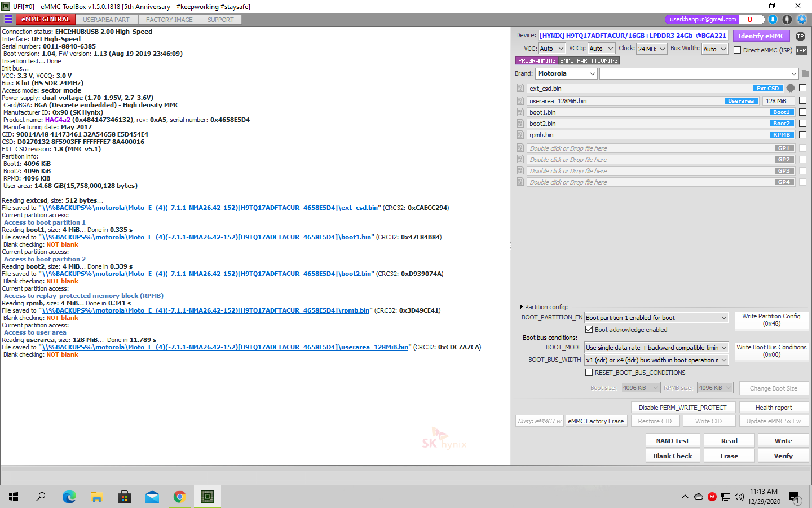The image size is (812, 508).
Task: Click binary file icon for ext_csd.bin row
Action: tap(520, 88)
